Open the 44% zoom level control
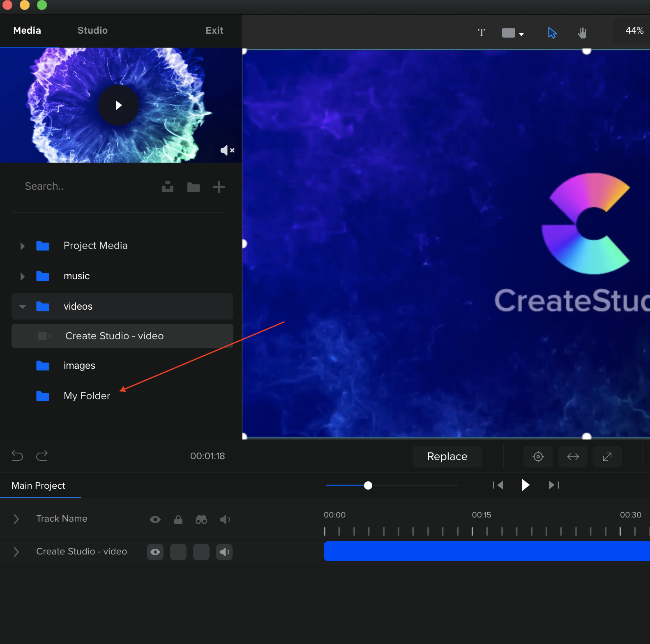The width and height of the screenshot is (650, 644). (x=634, y=31)
